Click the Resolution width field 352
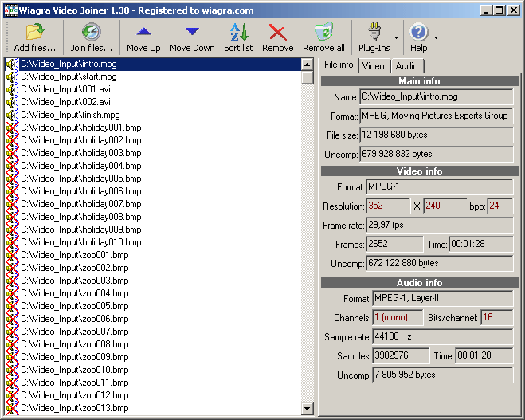Screen dimensions: 525x420 388,206
